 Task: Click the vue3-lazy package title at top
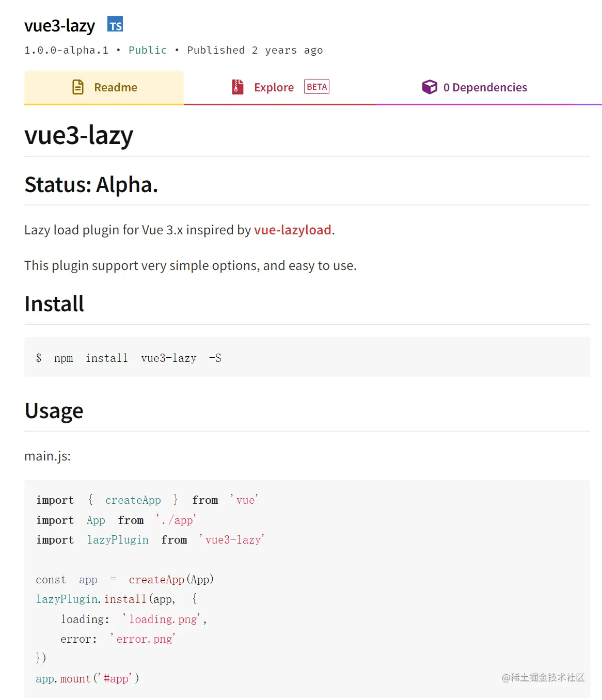click(x=60, y=26)
